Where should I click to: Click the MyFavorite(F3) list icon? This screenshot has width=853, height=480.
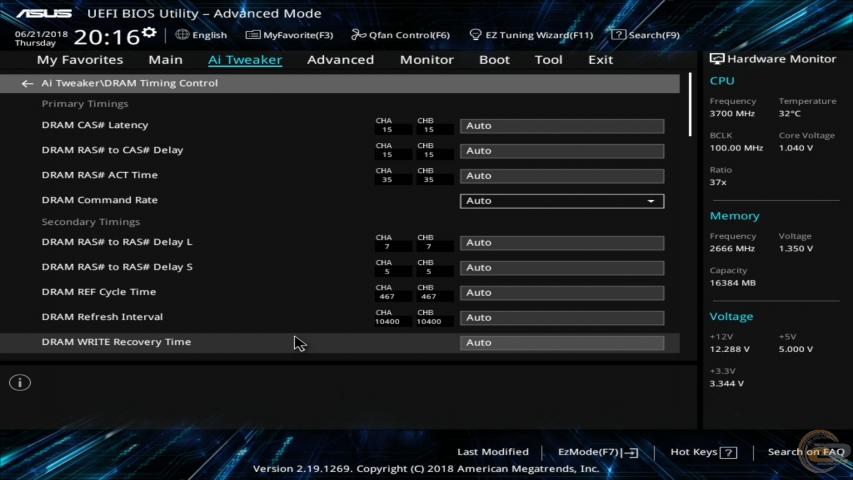(252, 35)
